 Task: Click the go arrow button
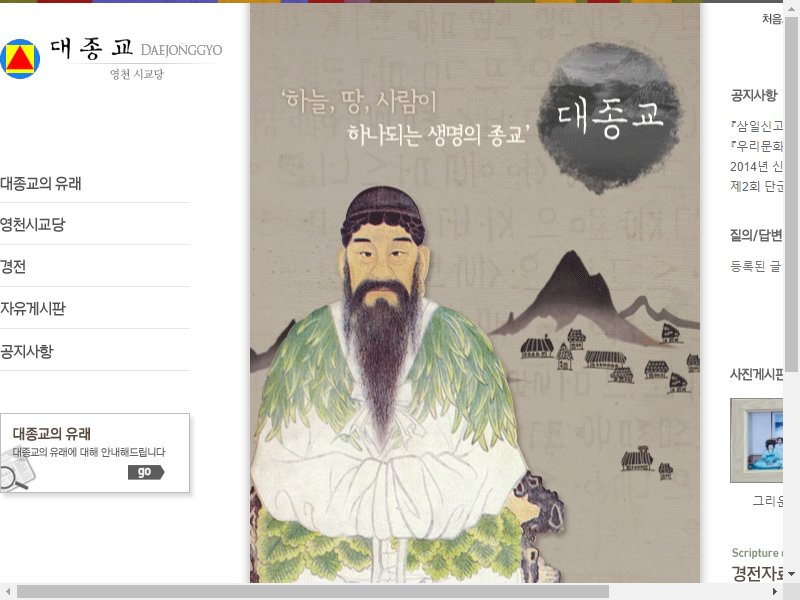[146, 472]
